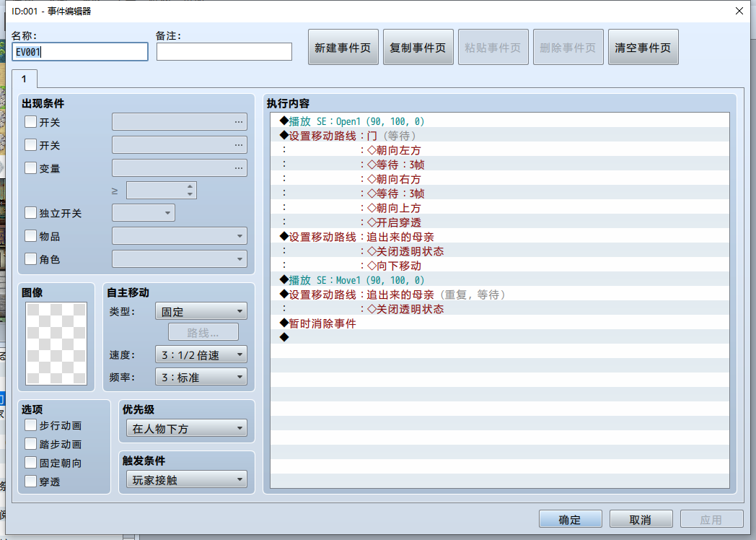Open the first 开关 selector ellipsis field
The height and width of the screenshot is (540, 756).
pos(180,121)
